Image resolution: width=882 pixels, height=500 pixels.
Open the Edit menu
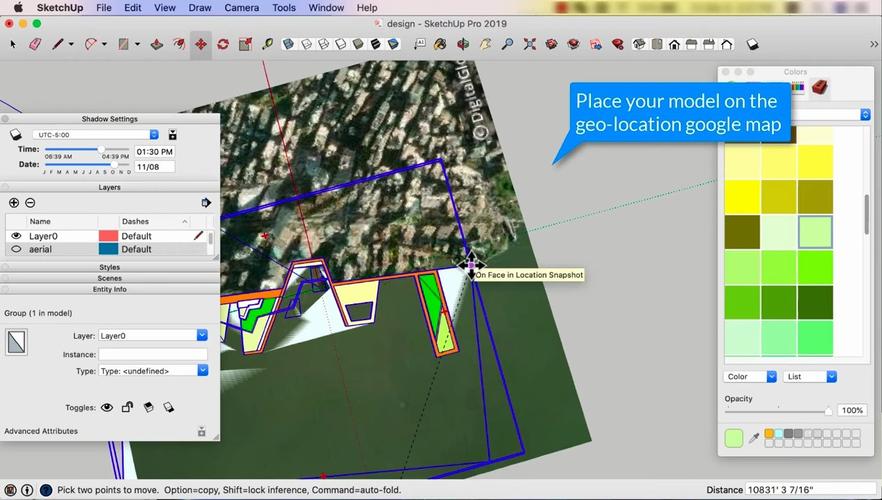click(133, 8)
